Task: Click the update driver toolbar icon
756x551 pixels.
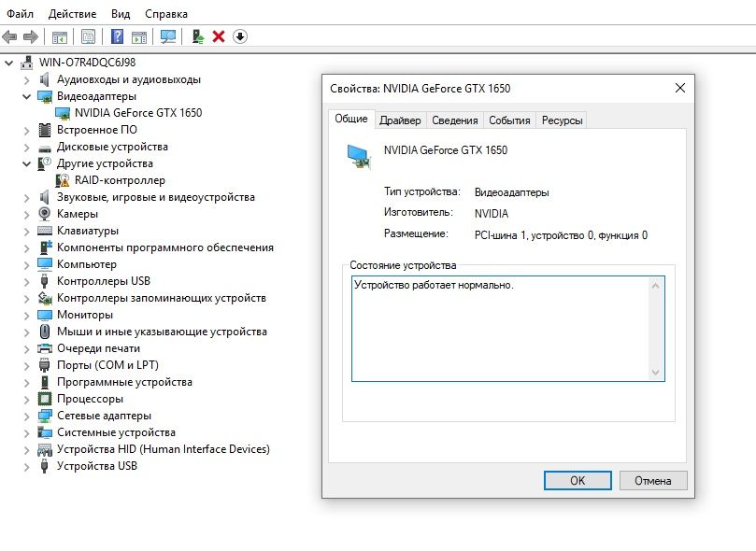Action: (198, 36)
